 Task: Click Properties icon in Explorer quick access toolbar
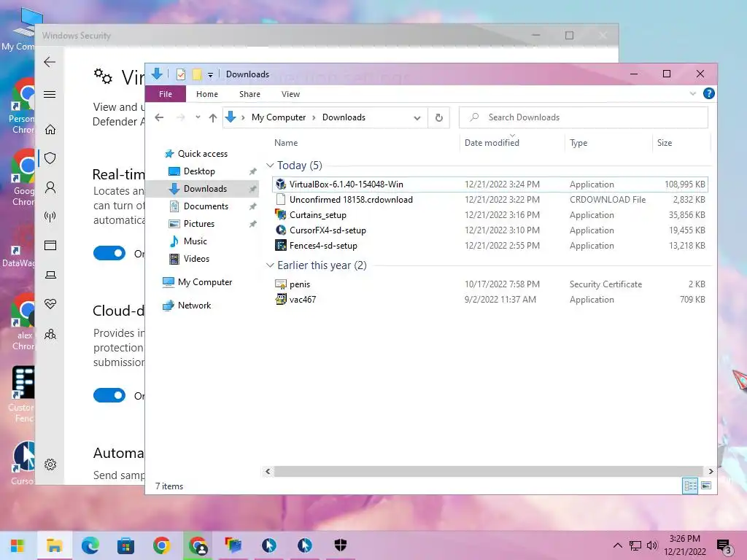pyautogui.click(x=181, y=74)
